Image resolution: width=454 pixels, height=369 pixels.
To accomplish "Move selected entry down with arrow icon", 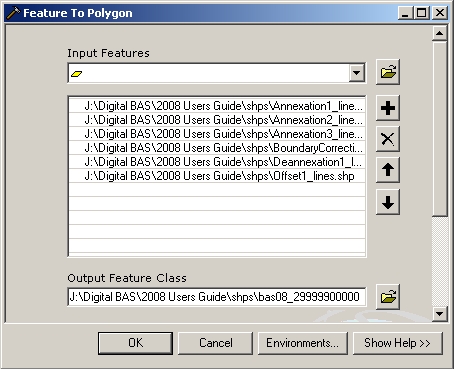I will 388,202.
